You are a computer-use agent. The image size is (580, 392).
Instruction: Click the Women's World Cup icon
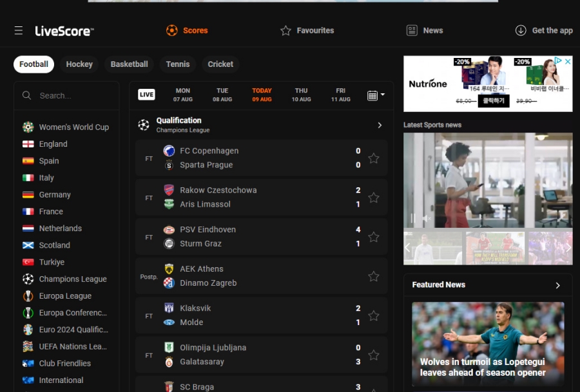point(28,127)
